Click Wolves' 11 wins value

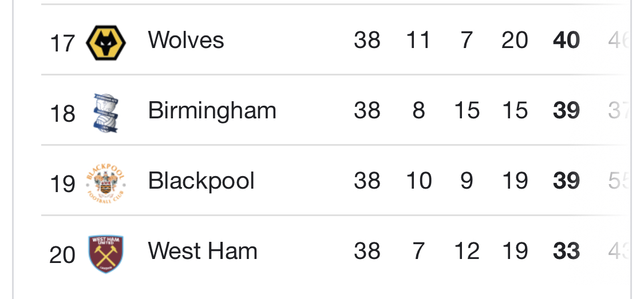pos(418,41)
